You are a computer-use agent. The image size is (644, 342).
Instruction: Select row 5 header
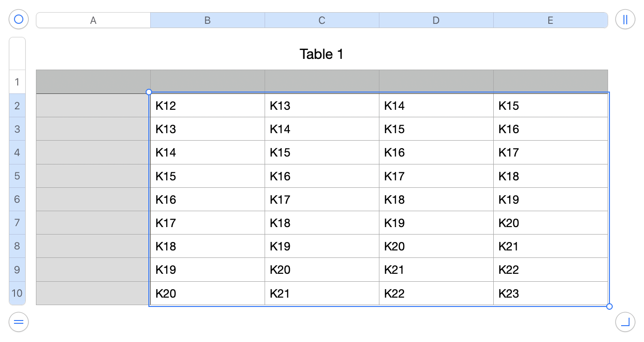point(17,176)
